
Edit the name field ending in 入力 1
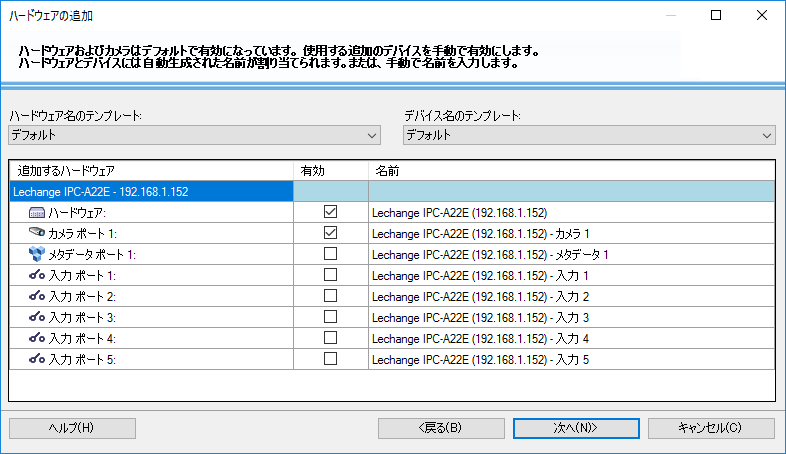[x=571, y=276]
